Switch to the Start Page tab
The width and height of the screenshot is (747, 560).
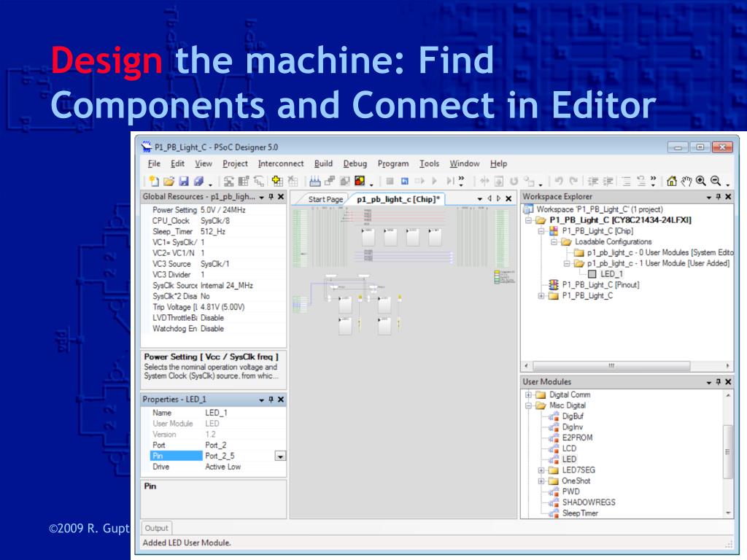[325, 199]
